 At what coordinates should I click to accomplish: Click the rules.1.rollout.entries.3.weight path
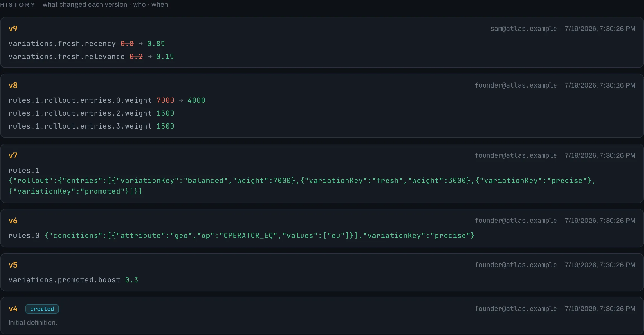tap(80, 126)
